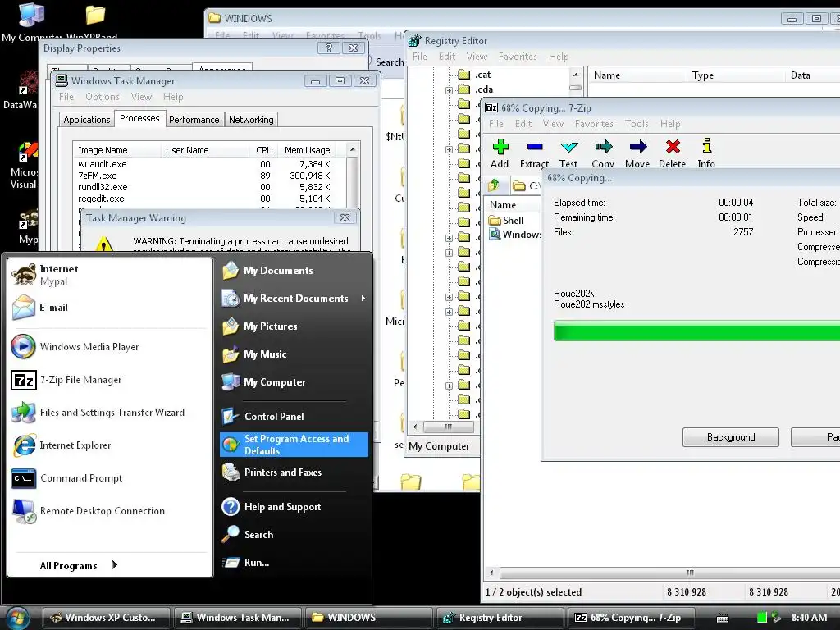Open Edit menu in Registry Editor
The width and height of the screenshot is (840, 630).
tap(447, 57)
